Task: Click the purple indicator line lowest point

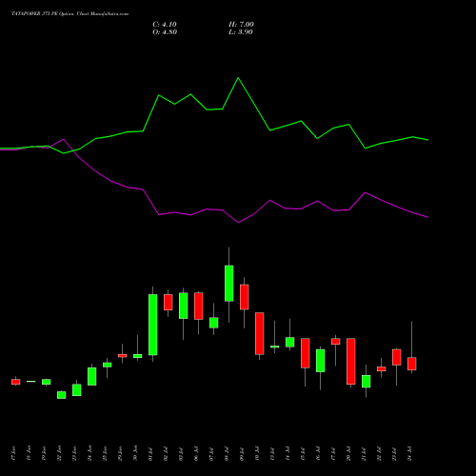Action: point(238,223)
